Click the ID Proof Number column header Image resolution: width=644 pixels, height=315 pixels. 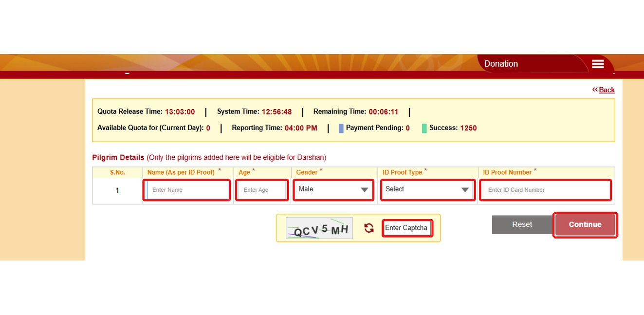[x=507, y=172]
